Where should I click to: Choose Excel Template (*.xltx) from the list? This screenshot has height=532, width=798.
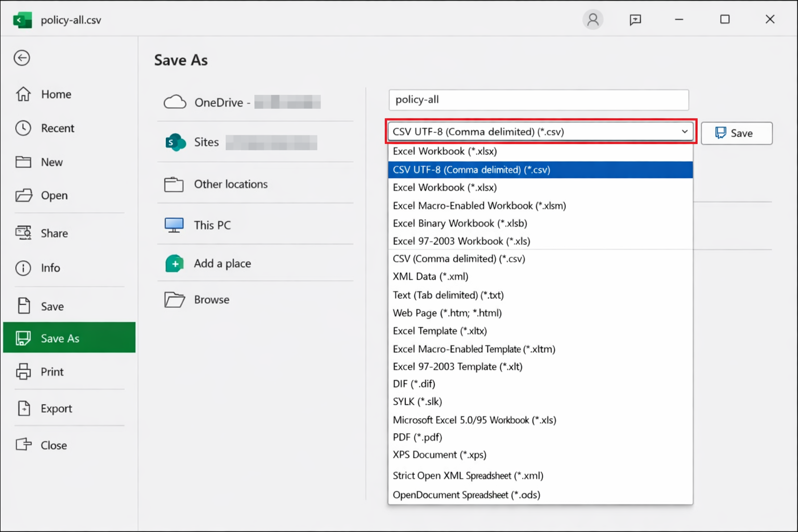[x=540, y=331]
